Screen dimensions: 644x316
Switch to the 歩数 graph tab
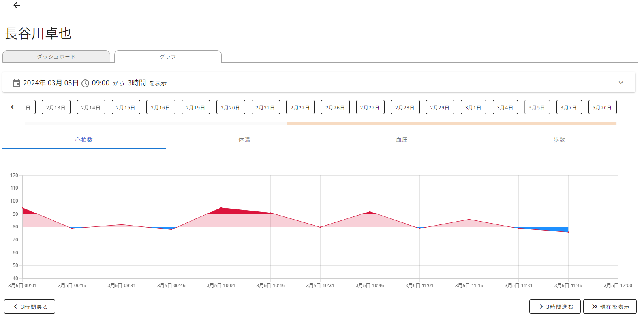point(559,140)
